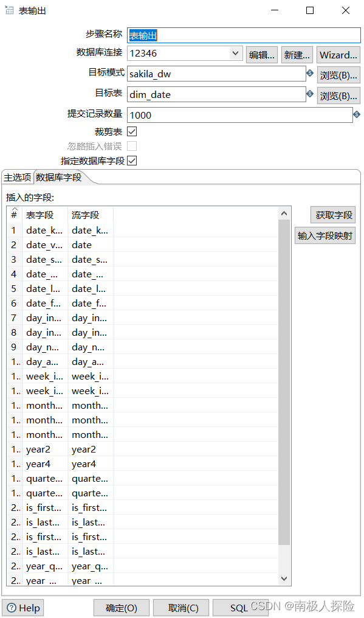Open the 数据库连接 dropdown
Screen dimensions: 364x618
236,53
